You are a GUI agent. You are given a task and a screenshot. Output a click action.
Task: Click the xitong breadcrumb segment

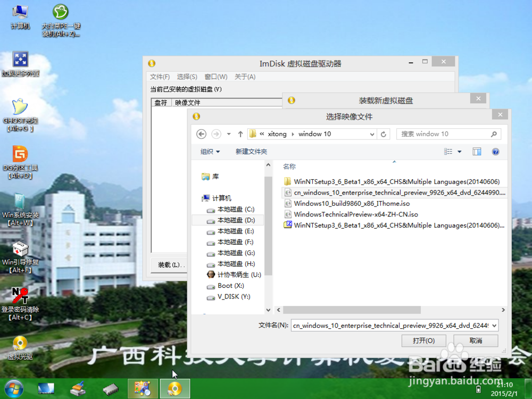[277, 134]
